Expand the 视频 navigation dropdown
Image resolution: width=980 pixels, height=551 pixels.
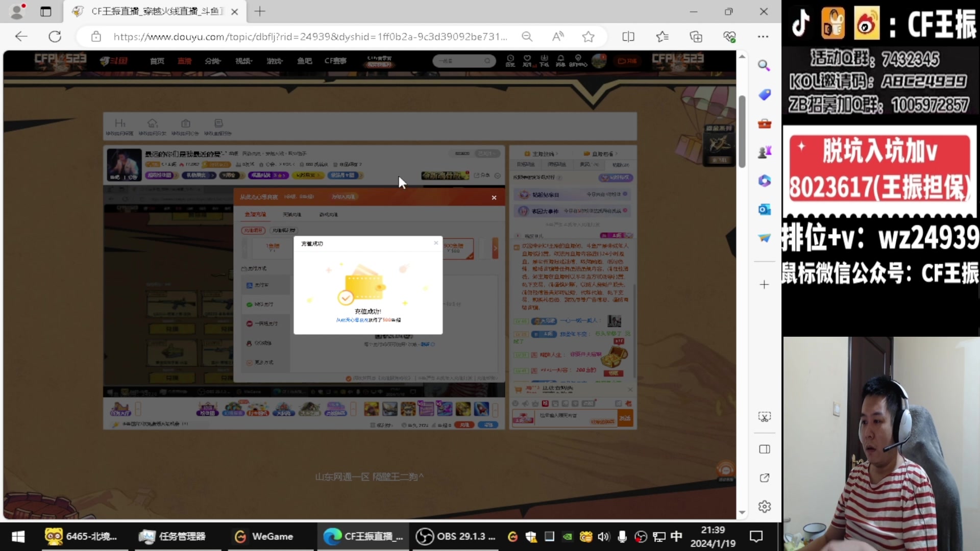pyautogui.click(x=243, y=61)
